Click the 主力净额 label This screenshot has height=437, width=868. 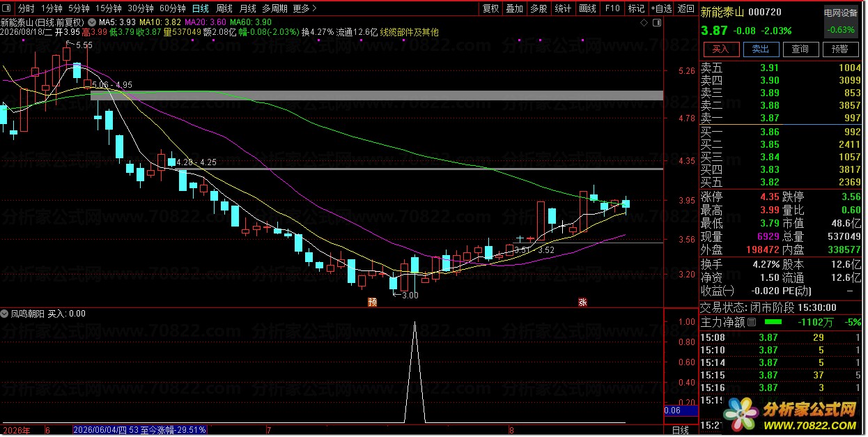pyautogui.click(x=722, y=323)
